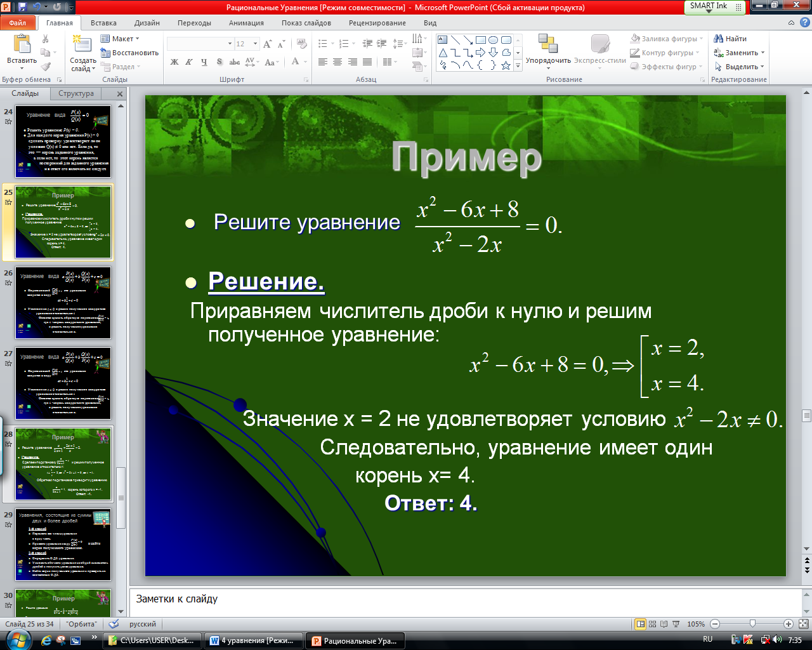Screen dimensions: 812x650
Task: Select slide 26 thumbnail
Action: pyautogui.click(x=63, y=303)
